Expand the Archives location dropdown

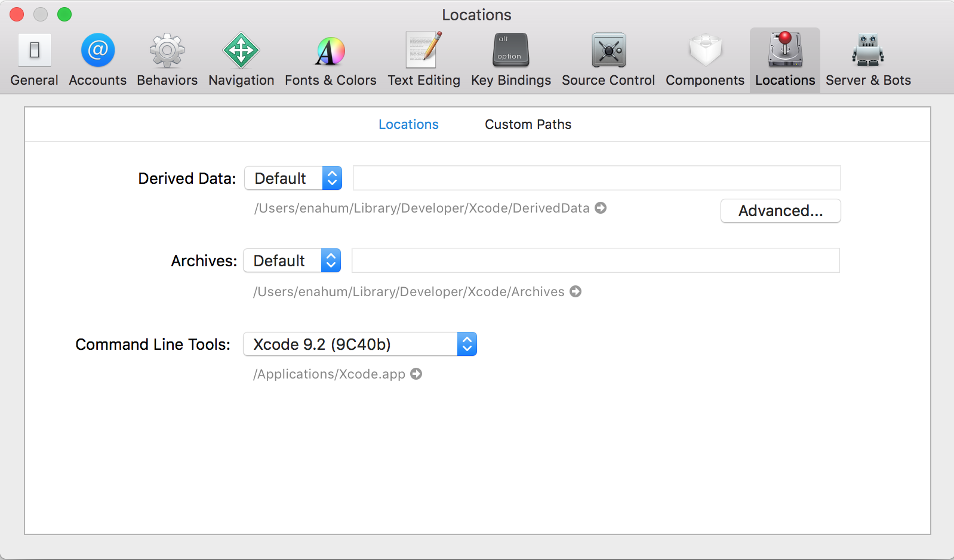[x=292, y=260]
